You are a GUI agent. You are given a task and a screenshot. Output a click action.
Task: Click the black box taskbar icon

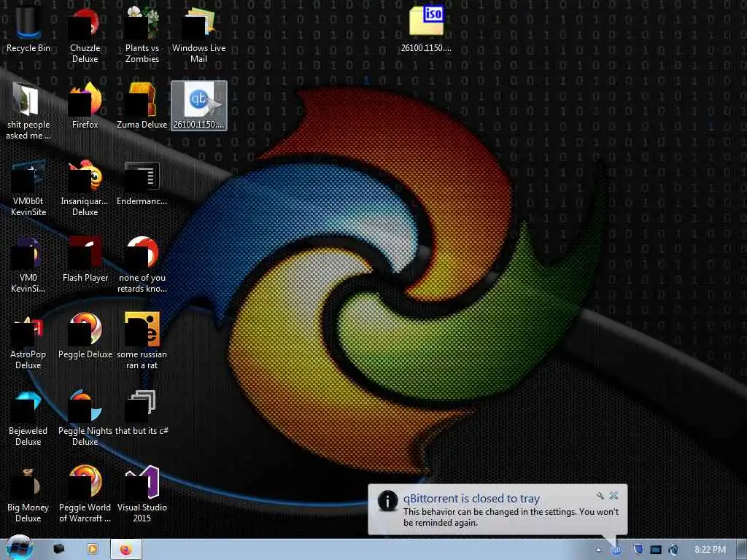pos(59,549)
